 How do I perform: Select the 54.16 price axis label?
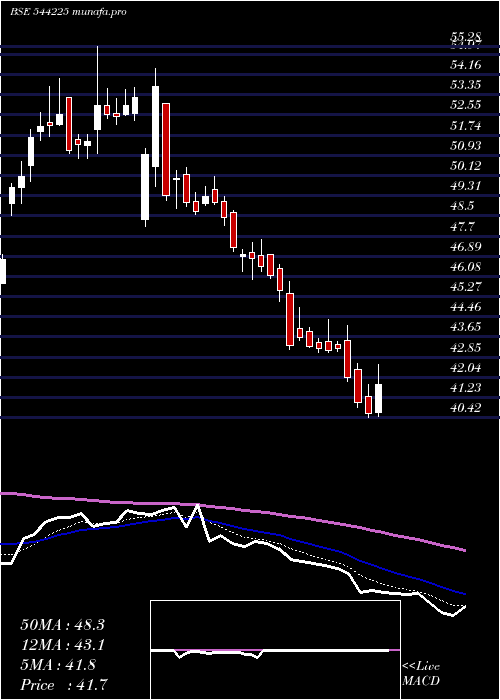point(465,65)
